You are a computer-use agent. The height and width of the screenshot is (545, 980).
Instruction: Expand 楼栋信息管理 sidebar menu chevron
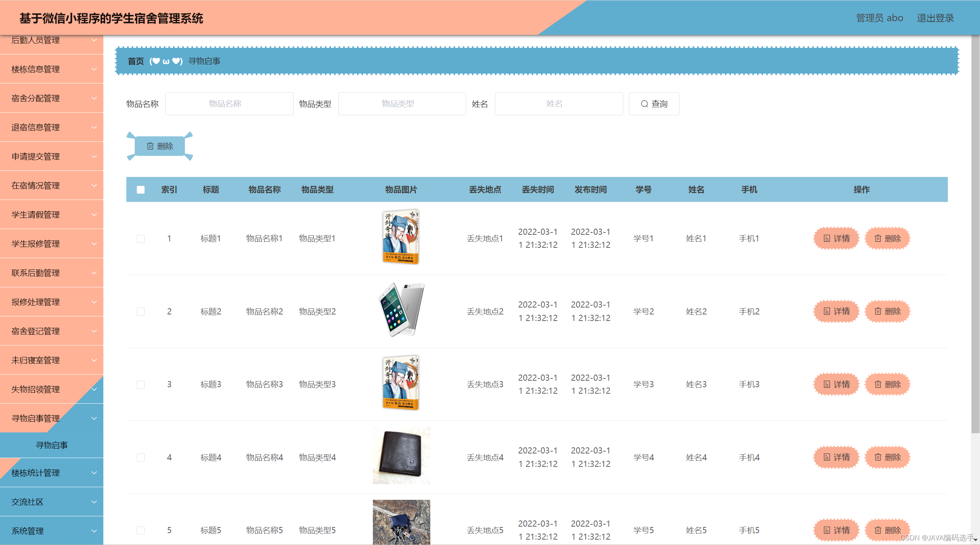94,69
